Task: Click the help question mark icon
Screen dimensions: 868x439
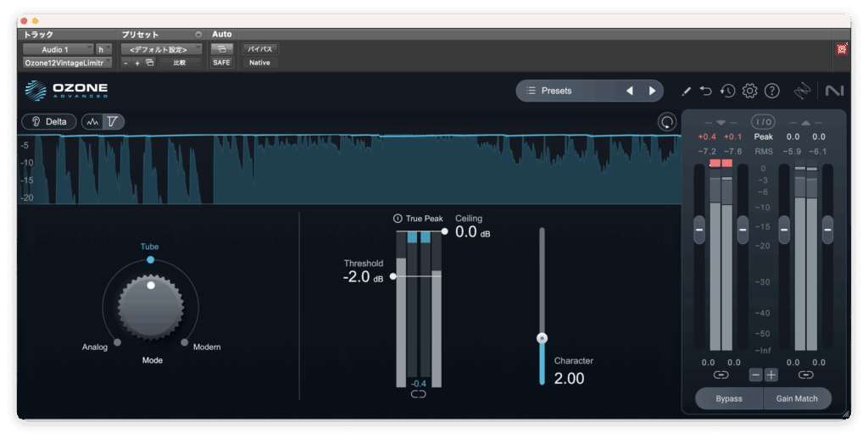Action: (771, 91)
